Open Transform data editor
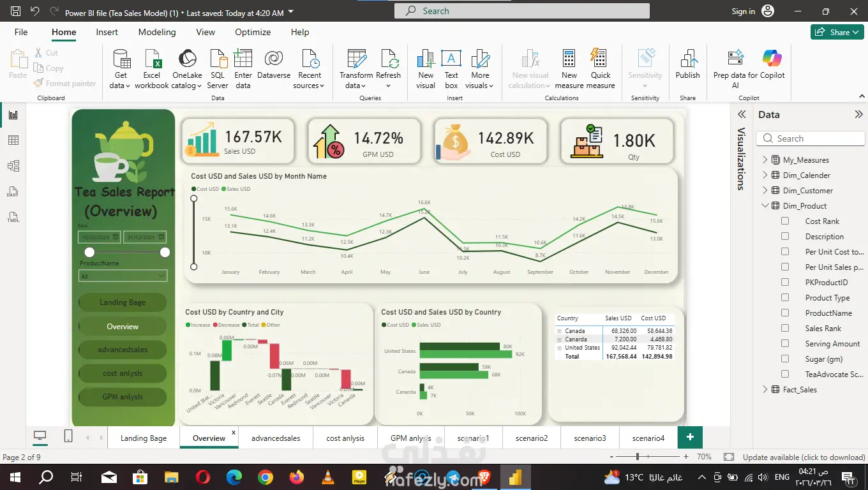Viewport: 868px width, 490px height. tap(356, 69)
